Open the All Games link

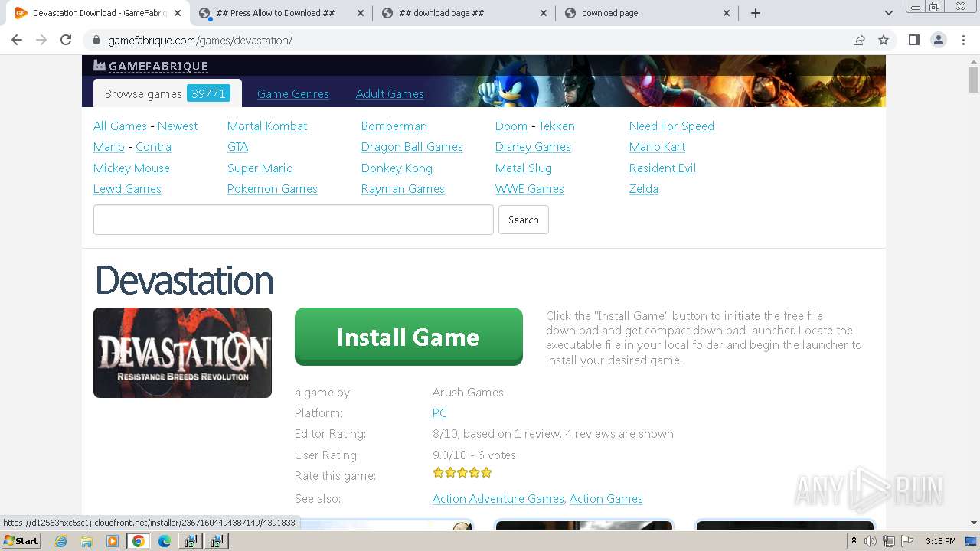click(x=120, y=126)
